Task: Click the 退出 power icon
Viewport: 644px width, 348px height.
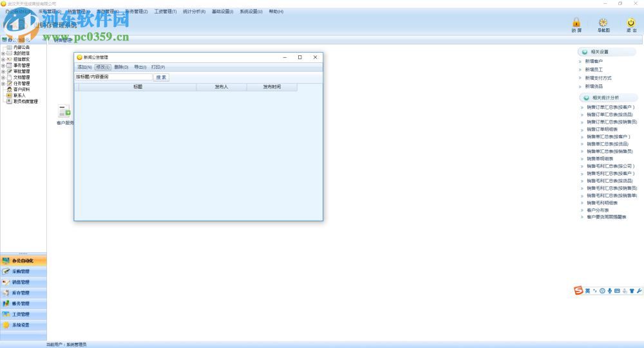Action: click(631, 23)
